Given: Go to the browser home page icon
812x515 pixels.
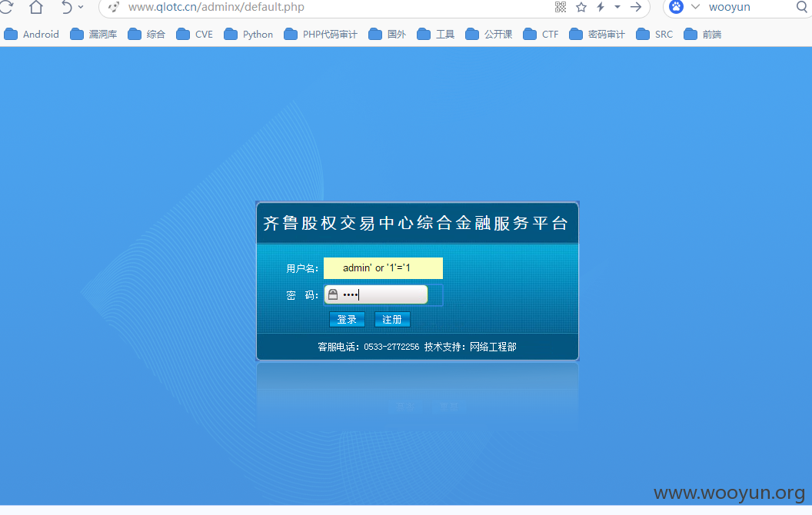Looking at the screenshot, I should [36, 7].
